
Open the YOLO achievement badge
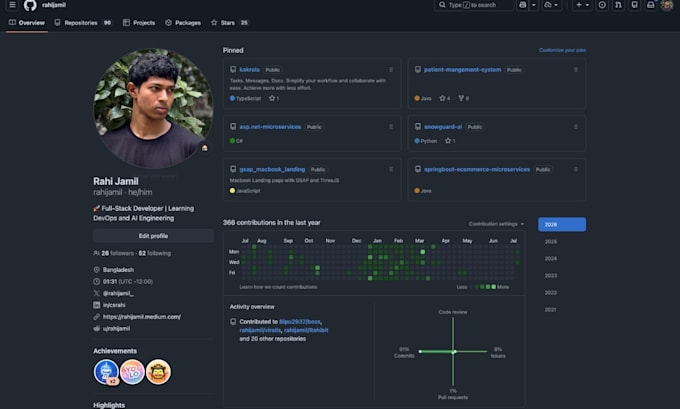coord(132,372)
